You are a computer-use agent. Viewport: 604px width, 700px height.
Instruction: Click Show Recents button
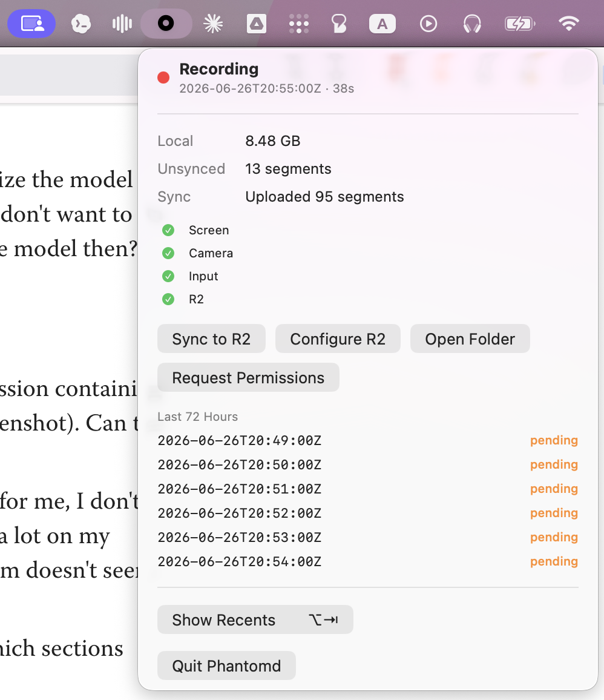click(255, 619)
